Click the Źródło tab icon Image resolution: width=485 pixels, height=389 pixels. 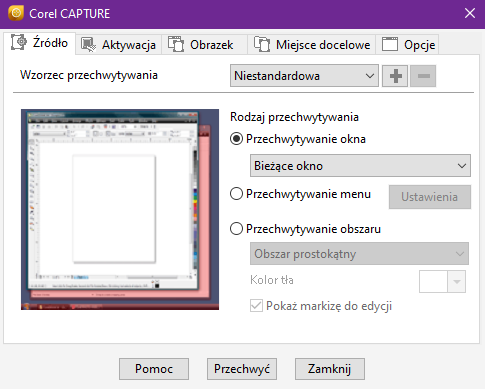pyautogui.click(x=19, y=42)
